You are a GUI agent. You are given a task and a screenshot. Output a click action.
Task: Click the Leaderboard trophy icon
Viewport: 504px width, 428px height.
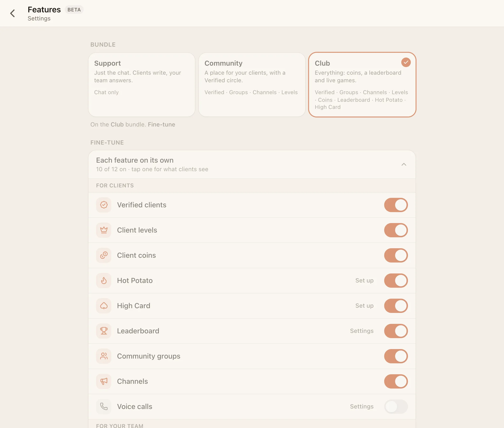(x=104, y=331)
